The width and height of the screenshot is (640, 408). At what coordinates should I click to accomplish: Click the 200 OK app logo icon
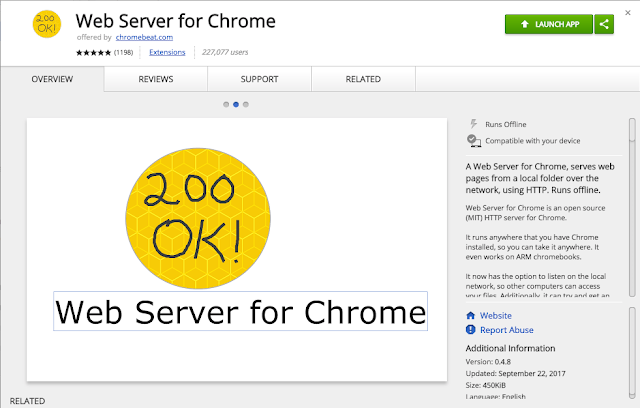pos(47,24)
